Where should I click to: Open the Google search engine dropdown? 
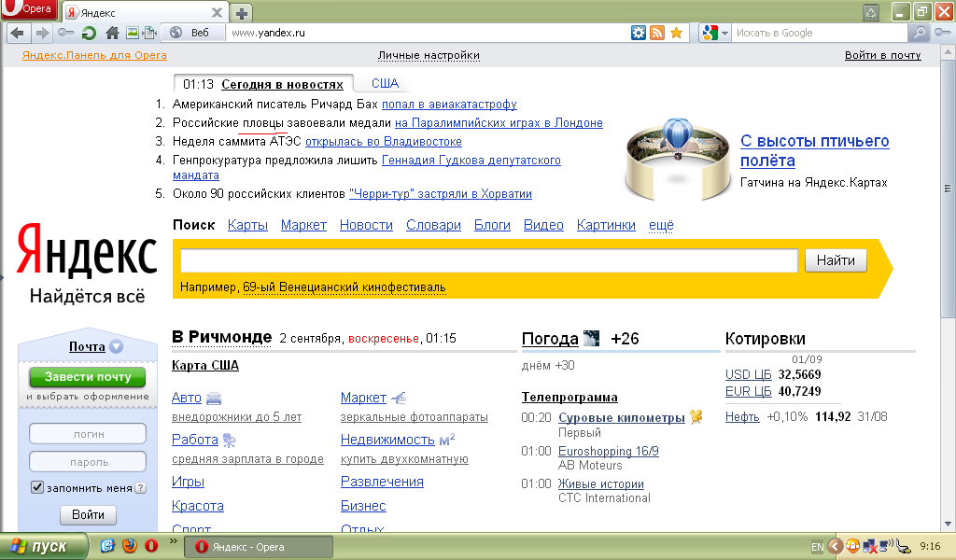coord(714,33)
